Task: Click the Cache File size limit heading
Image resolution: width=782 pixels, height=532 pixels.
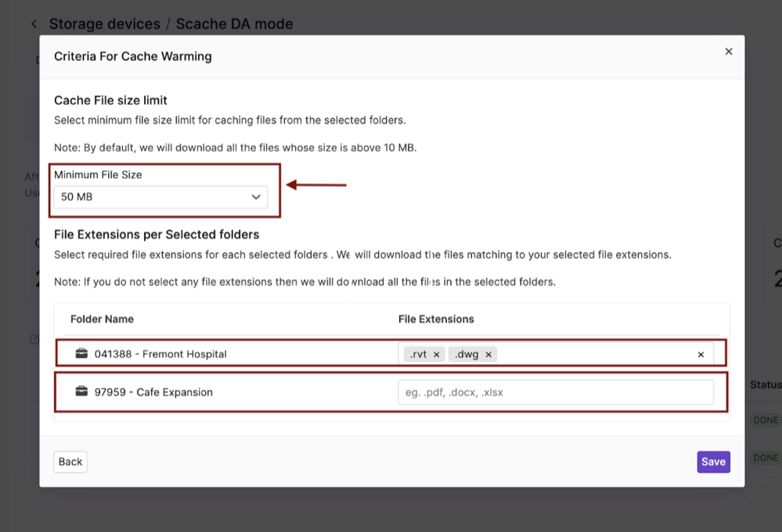Action: coord(110,100)
